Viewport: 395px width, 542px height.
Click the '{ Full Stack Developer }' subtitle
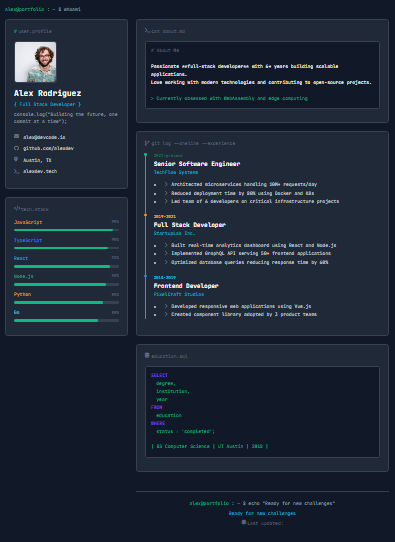coord(47,104)
